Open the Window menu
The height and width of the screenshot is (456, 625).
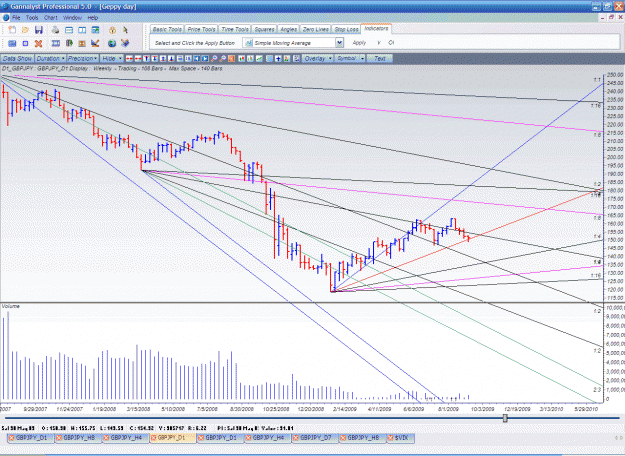[x=72, y=18]
